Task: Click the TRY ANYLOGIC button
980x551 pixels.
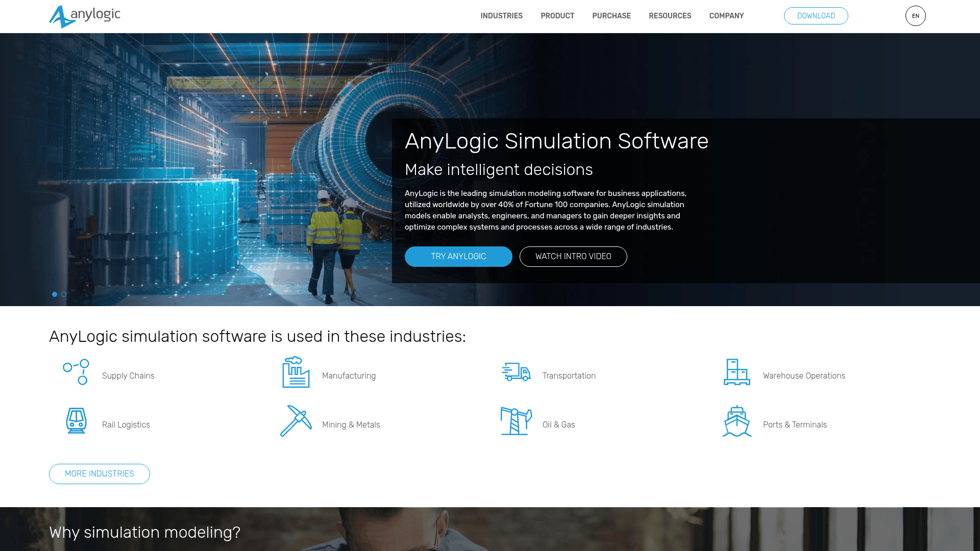Action: tap(458, 257)
